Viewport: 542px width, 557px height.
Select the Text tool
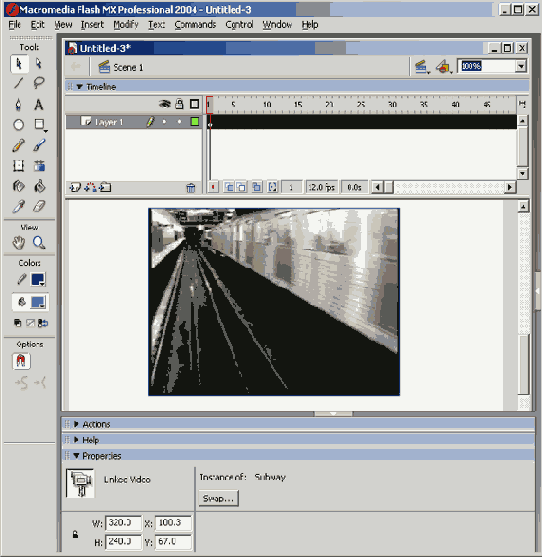pyautogui.click(x=39, y=104)
